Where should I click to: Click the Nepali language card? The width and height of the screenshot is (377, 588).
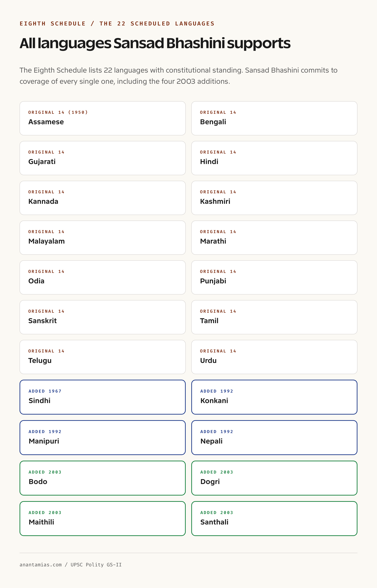(274, 438)
